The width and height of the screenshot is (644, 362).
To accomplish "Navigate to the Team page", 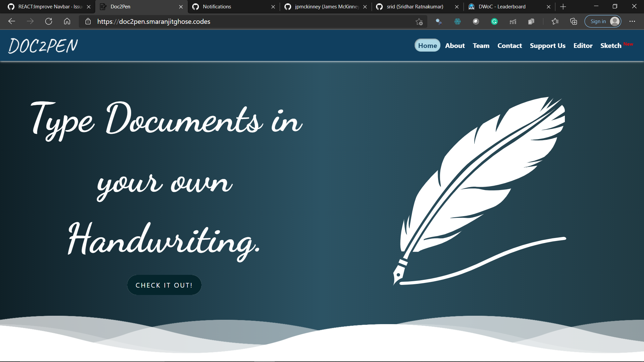I will pos(481,46).
